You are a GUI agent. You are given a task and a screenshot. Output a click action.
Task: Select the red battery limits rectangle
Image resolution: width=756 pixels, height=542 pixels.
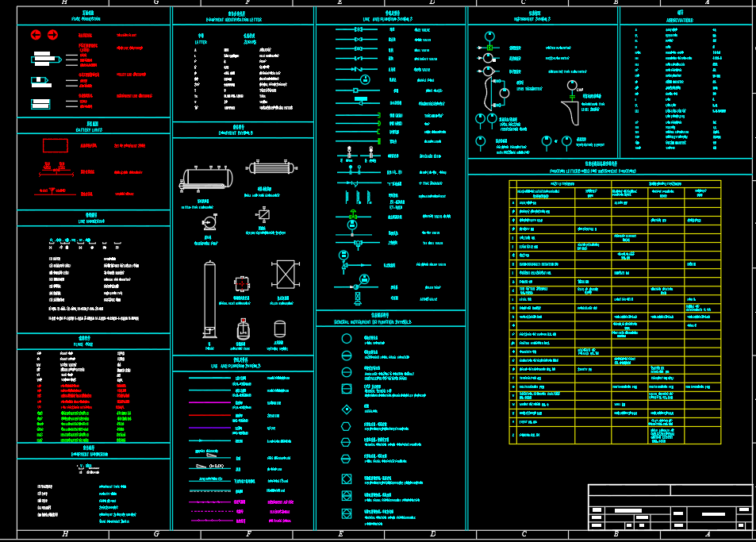[55, 145]
